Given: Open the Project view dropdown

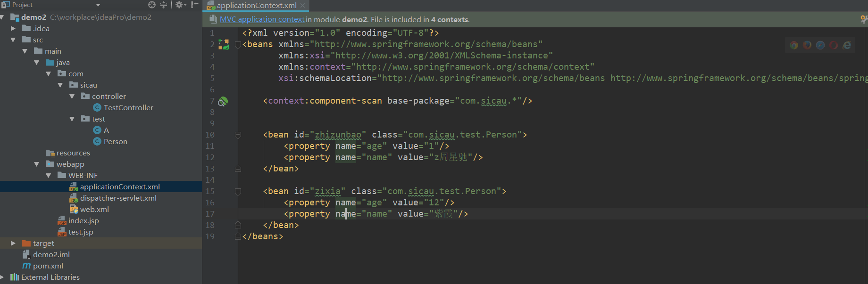Looking at the screenshot, I should [x=98, y=5].
